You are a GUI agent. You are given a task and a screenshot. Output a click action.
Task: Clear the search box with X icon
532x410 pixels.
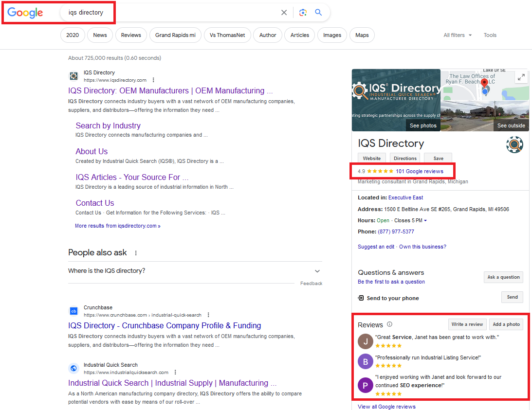pyautogui.click(x=284, y=13)
